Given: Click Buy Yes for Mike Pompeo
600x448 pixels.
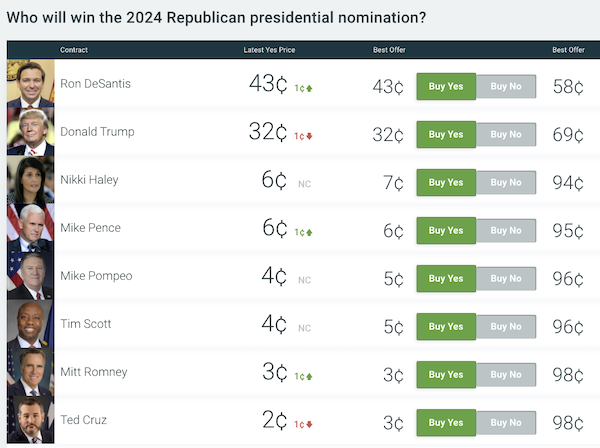Looking at the screenshot, I should [446, 278].
